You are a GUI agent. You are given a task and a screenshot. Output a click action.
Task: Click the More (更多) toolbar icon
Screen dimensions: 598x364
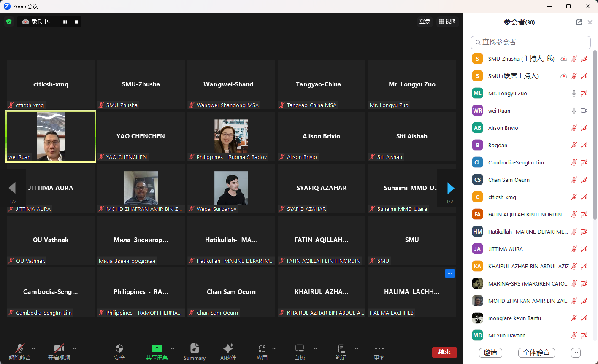379,348
